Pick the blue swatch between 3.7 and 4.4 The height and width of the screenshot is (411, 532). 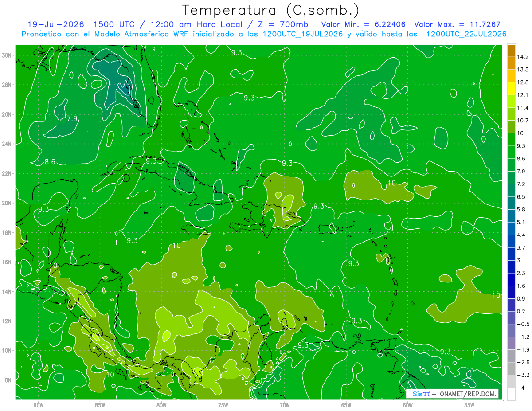[x=511, y=241]
